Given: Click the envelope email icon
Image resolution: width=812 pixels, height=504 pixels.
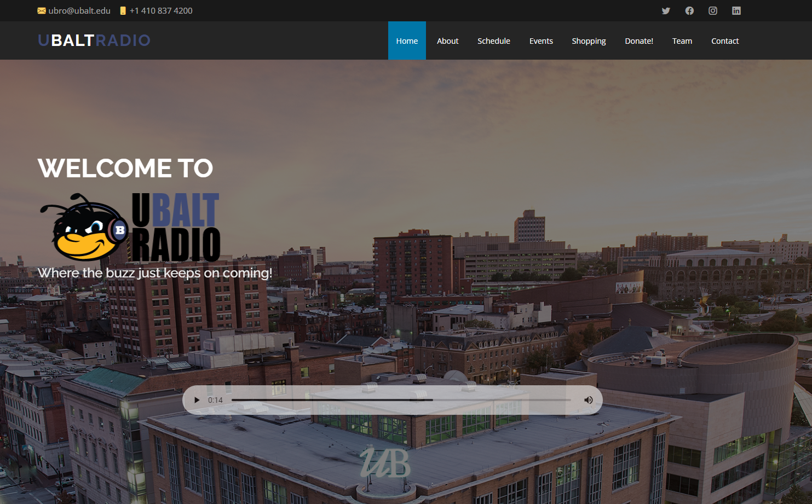Looking at the screenshot, I should point(42,11).
